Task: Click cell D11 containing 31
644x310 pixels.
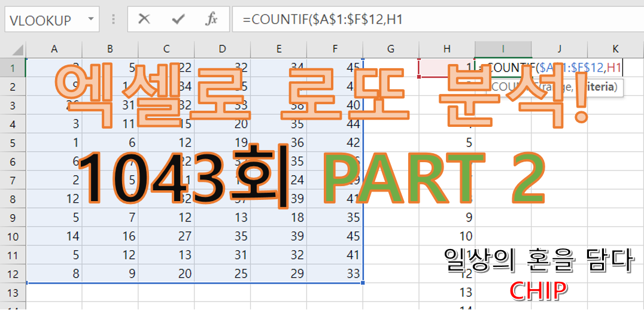Action: click(x=222, y=255)
